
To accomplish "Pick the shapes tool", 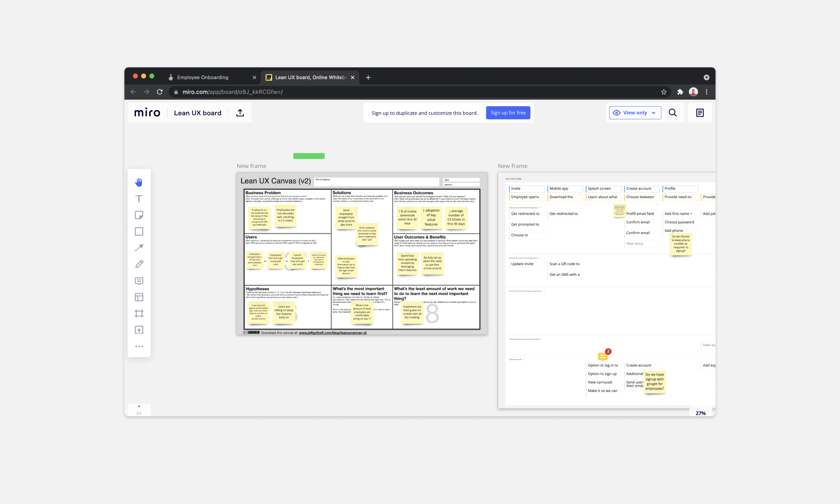I will tap(139, 231).
